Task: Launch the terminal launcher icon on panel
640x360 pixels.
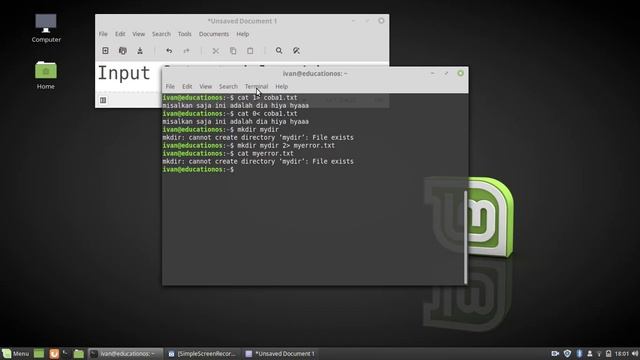Action: point(66,353)
